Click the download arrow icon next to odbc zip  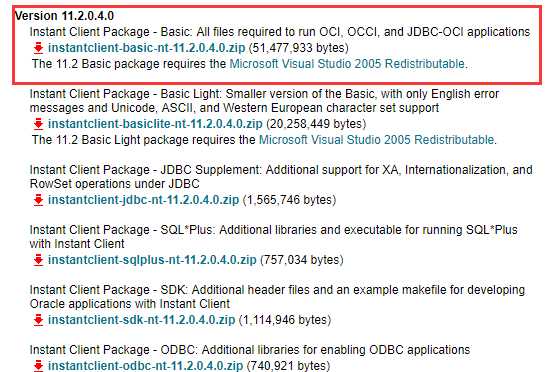[x=38, y=366]
